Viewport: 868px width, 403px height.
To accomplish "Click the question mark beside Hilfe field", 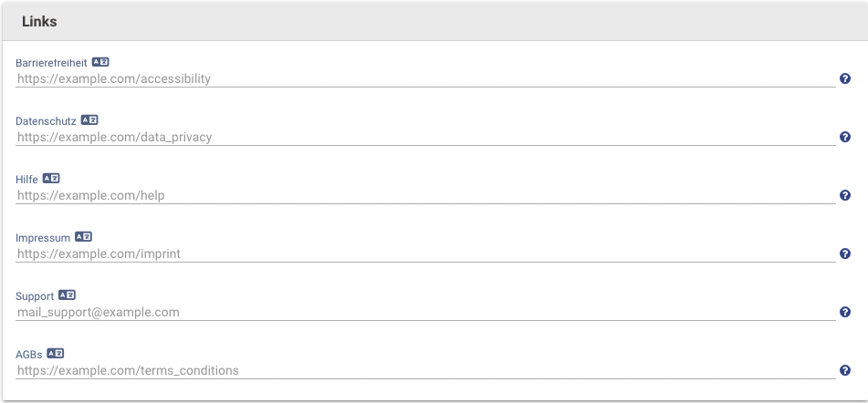I will [x=845, y=195].
